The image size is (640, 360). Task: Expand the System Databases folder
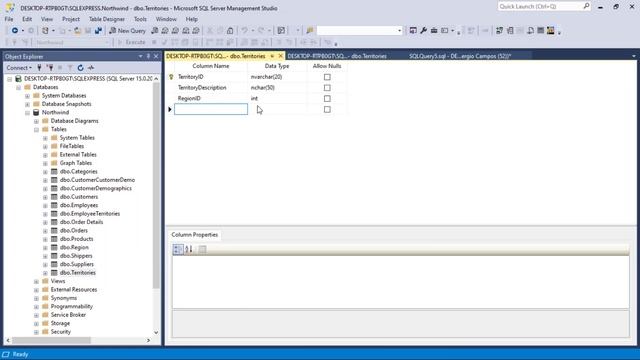[27, 96]
